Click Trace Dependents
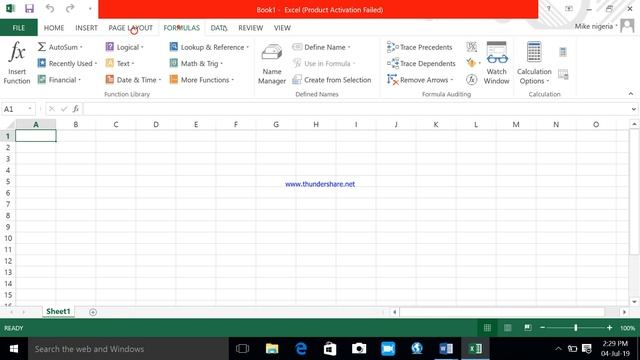This screenshot has height=360, width=640. point(421,64)
